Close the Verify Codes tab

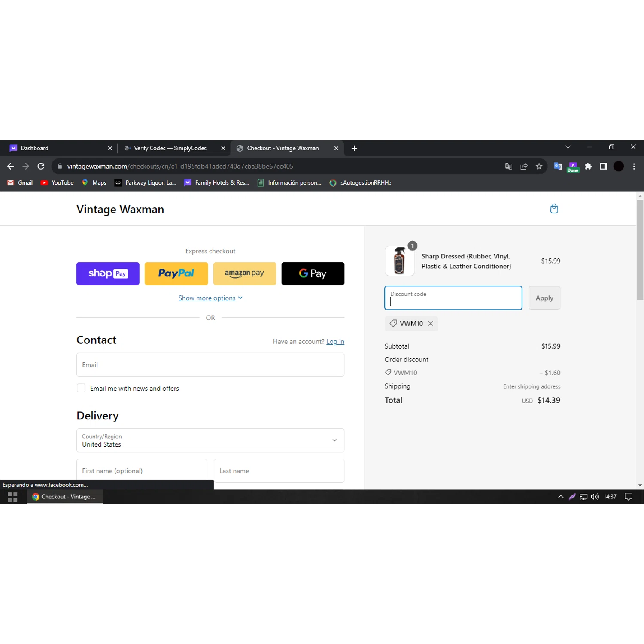point(223,148)
